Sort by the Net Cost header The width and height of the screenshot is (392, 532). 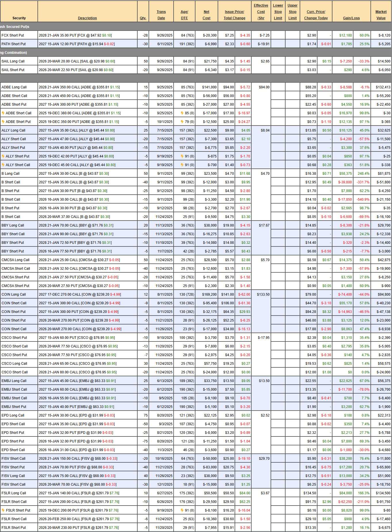[x=206, y=15]
